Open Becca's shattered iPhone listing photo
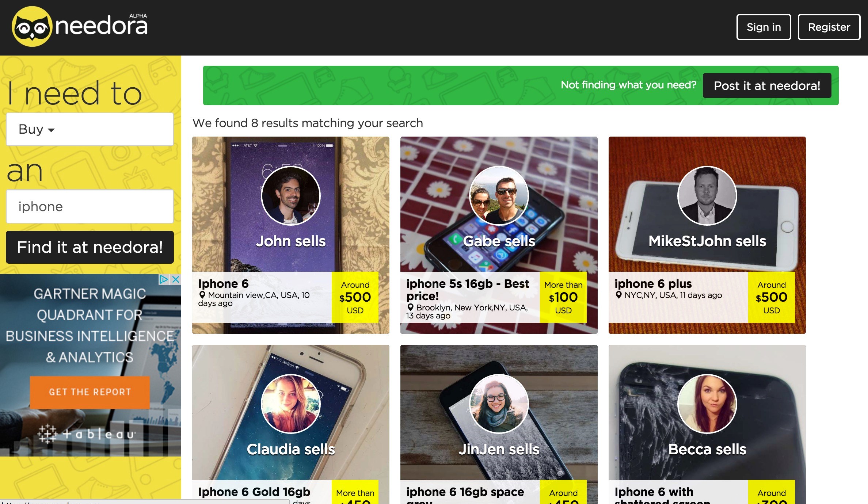868x504 pixels. 707,413
